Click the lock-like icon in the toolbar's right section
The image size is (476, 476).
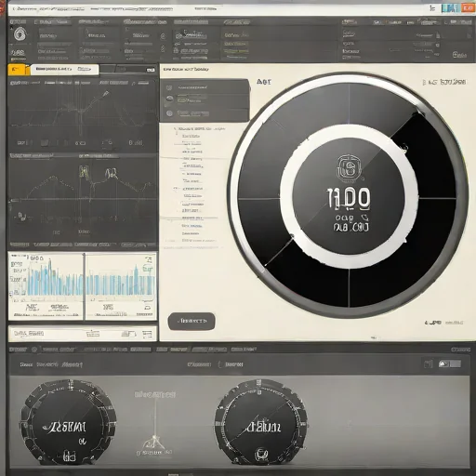(x=438, y=35)
